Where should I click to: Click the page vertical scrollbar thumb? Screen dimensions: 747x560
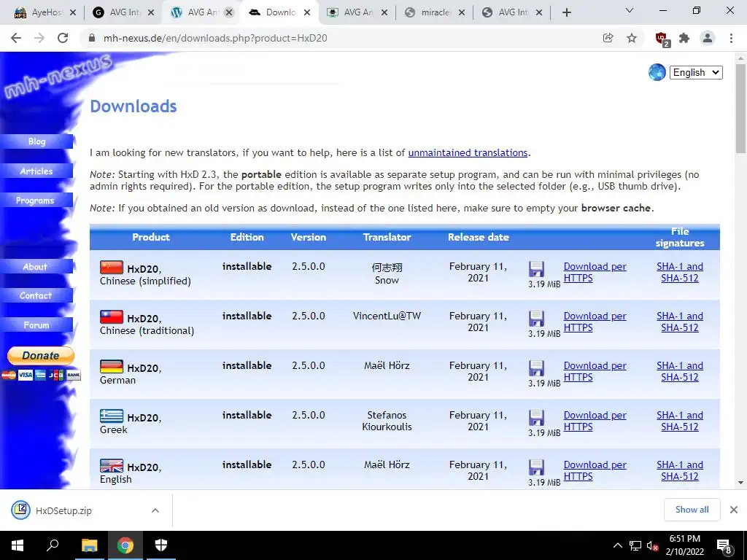[740, 109]
